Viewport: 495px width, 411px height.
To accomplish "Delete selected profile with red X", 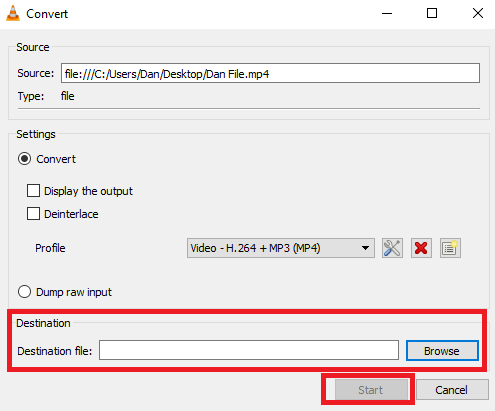I will (x=421, y=248).
